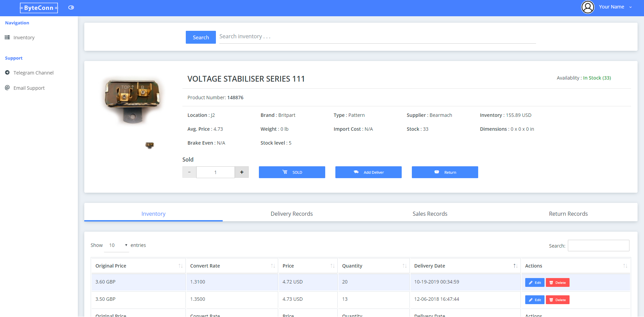Select the 4.72 USD price cell
644x317 pixels.
pos(308,282)
